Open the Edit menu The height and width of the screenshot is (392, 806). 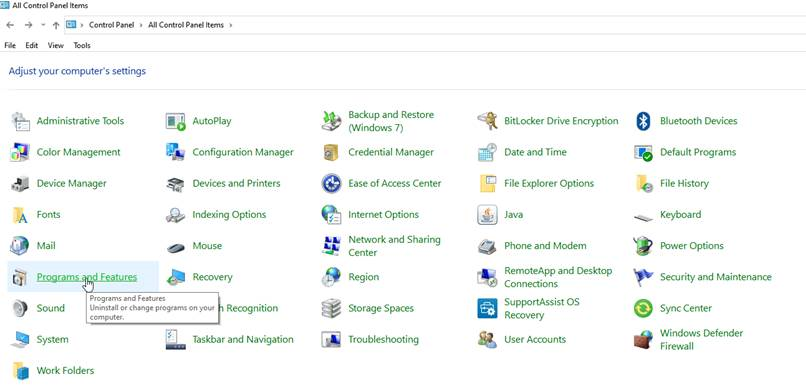(32, 45)
